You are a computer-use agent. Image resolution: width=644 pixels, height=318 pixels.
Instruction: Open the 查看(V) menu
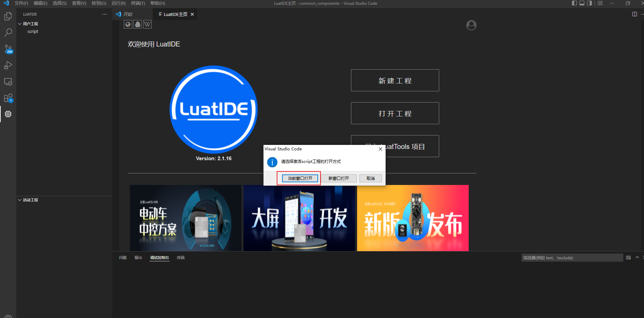tap(79, 3)
